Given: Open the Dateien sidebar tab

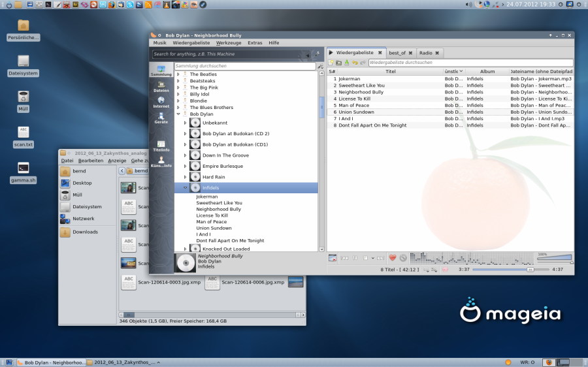Looking at the screenshot, I should [161, 87].
